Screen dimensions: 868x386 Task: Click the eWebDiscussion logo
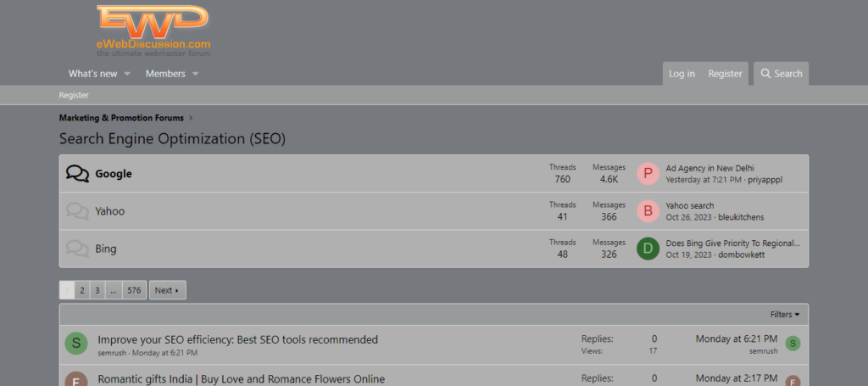tap(153, 31)
